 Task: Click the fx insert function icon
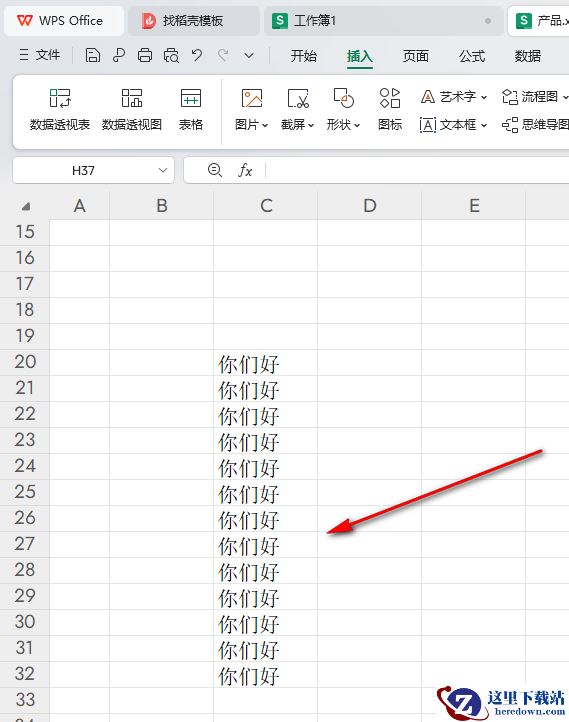click(245, 170)
